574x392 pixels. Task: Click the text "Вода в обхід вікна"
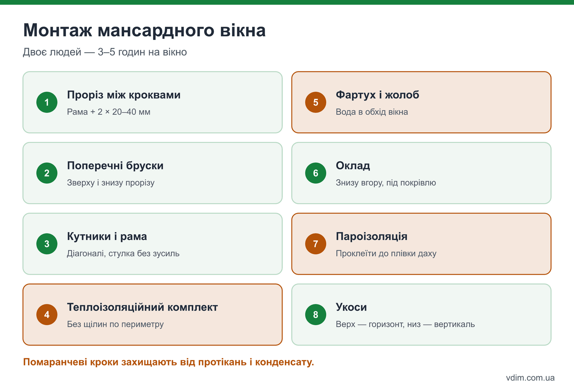tap(372, 112)
